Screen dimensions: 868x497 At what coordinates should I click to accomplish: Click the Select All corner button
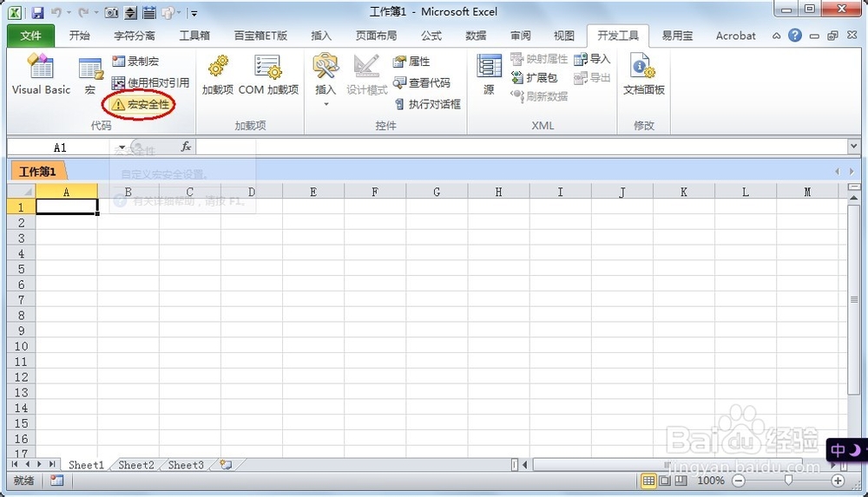21,192
